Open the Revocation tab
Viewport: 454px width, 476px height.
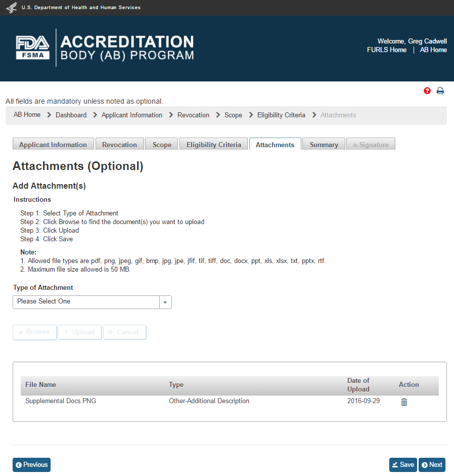pyautogui.click(x=119, y=145)
